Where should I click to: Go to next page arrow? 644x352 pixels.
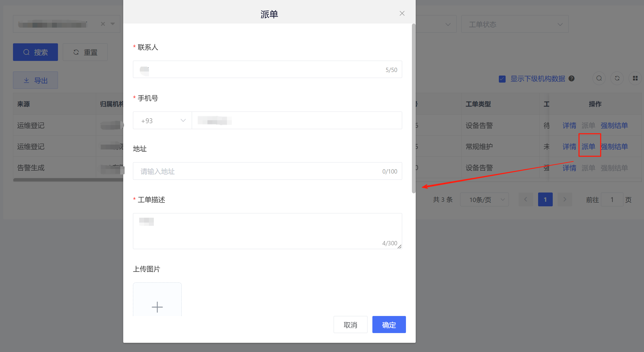565,200
